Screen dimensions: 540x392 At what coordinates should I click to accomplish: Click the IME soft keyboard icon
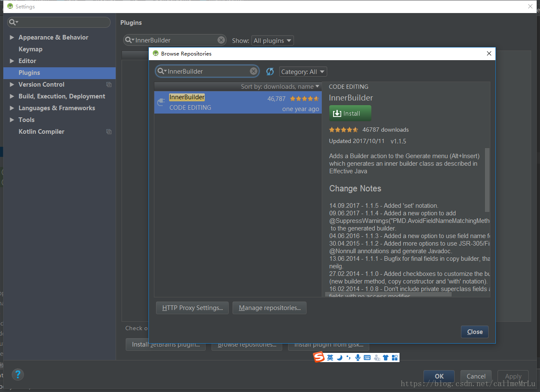point(367,358)
